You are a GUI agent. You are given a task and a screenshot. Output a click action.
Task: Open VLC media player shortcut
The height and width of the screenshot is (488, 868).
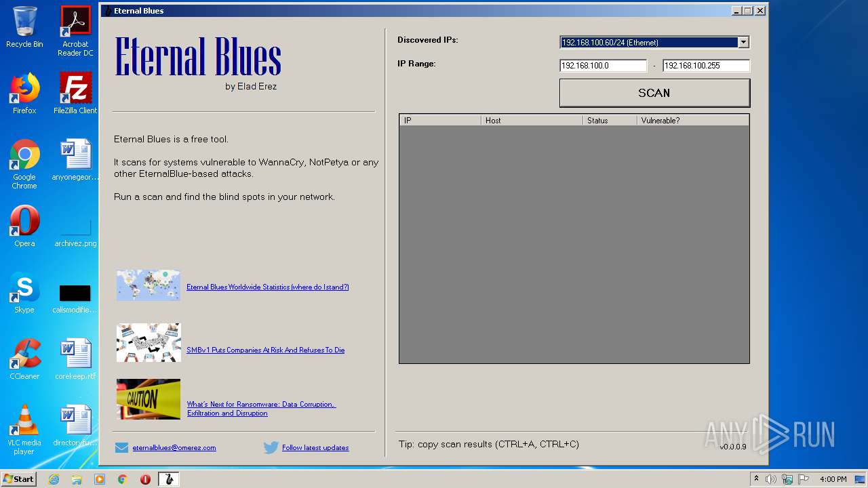click(24, 430)
